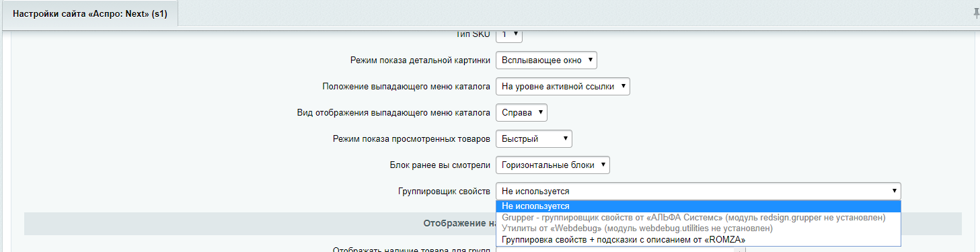Click the pin icon at the top right

pos(976,13)
